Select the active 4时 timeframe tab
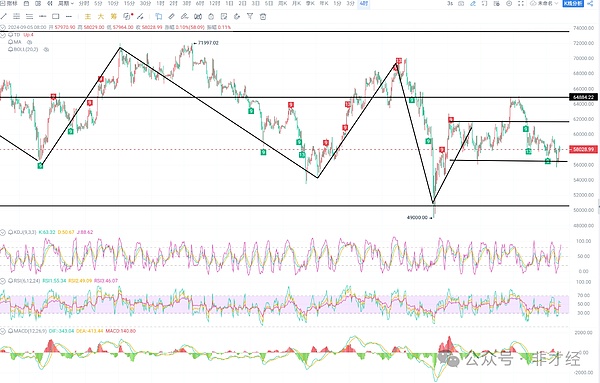This screenshot has height=383, width=600. click(364, 3)
